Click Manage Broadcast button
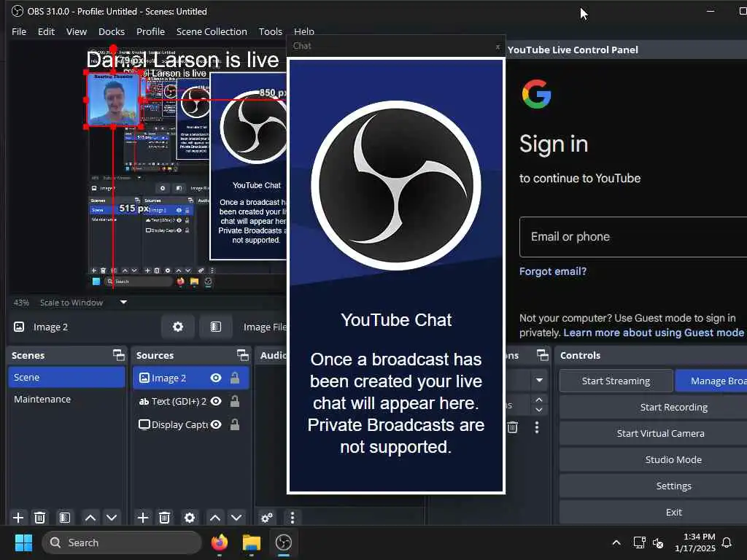This screenshot has height=560, width=747. [711, 381]
